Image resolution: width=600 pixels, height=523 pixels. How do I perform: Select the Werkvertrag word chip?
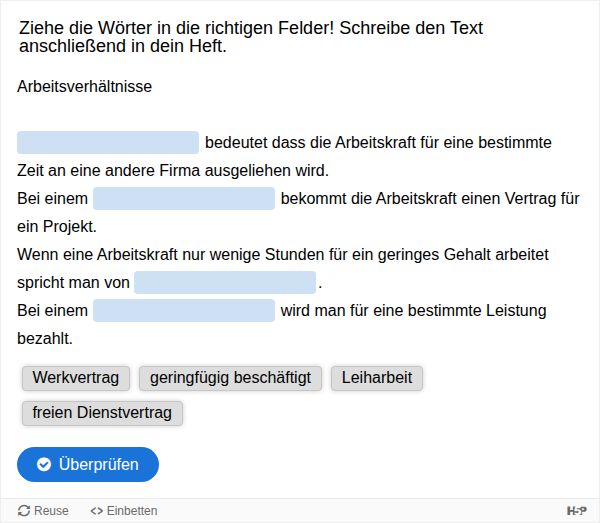tap(75, 378)
